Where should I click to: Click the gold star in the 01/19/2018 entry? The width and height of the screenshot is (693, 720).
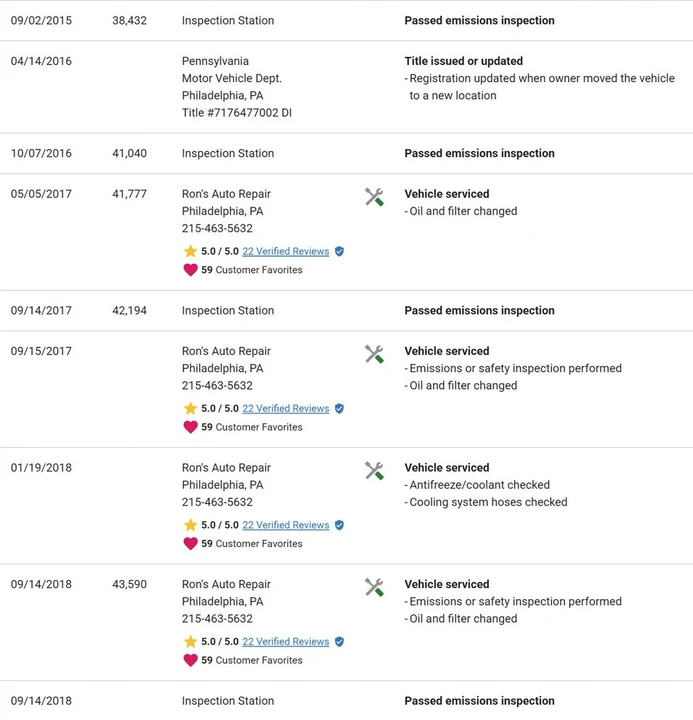[190, 525]
